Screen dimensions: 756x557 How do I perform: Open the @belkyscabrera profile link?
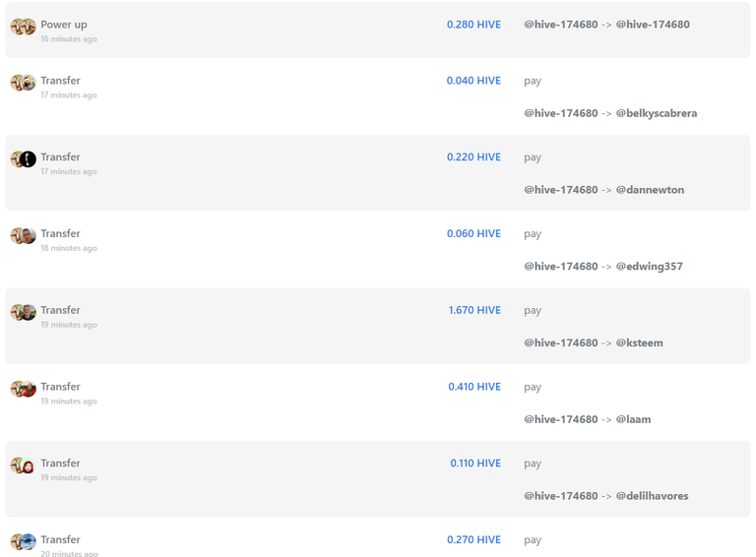point(657,113)
